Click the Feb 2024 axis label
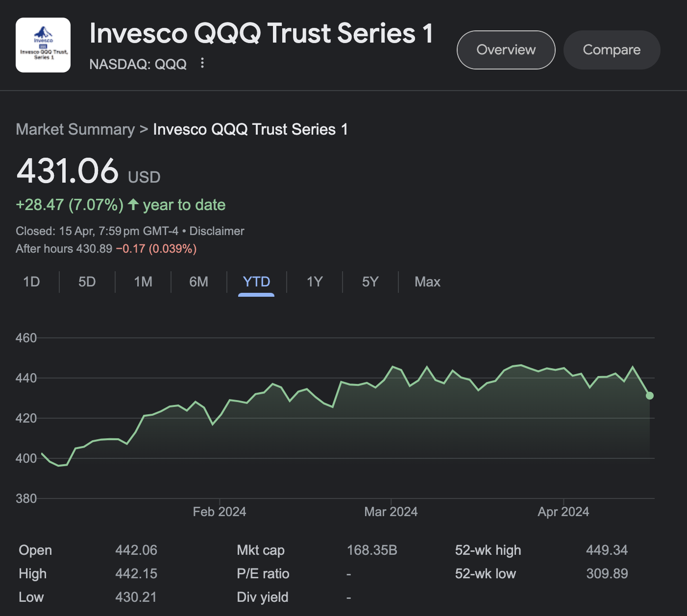 pos(219,512)
